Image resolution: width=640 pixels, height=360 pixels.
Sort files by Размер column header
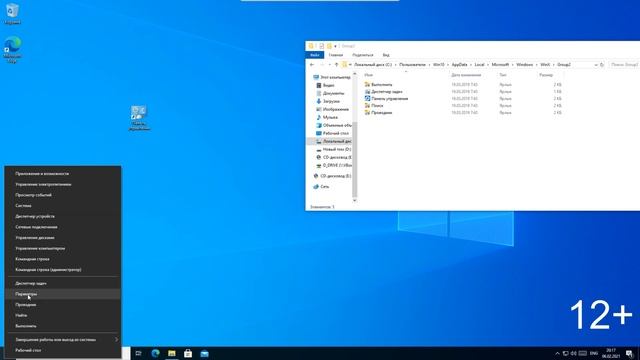pyautogui.click(x=546, y=75)
